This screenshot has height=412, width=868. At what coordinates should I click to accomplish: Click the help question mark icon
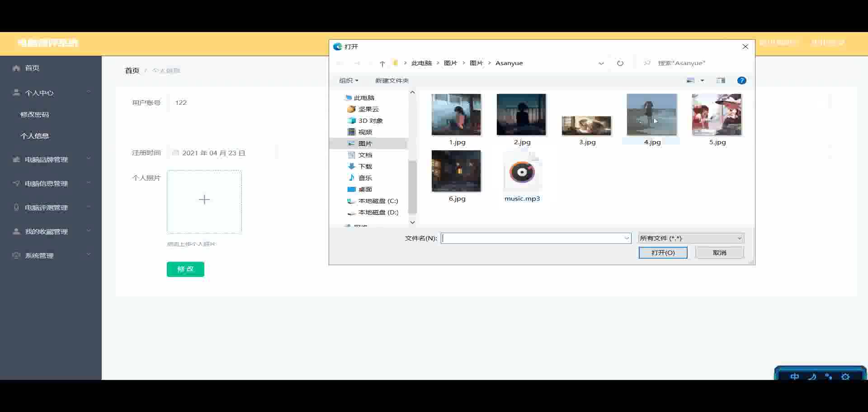click(741, 80)
